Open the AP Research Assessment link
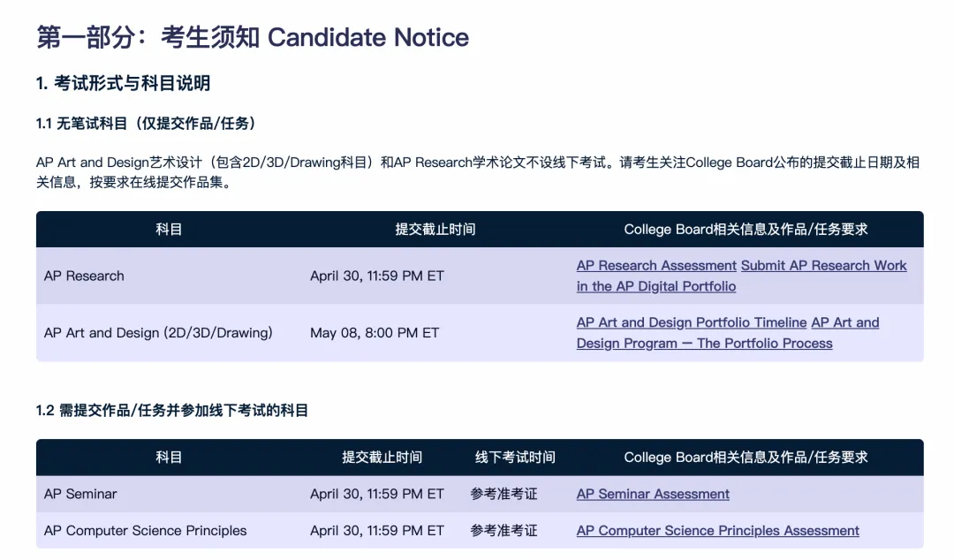 (x=655, y=266)
